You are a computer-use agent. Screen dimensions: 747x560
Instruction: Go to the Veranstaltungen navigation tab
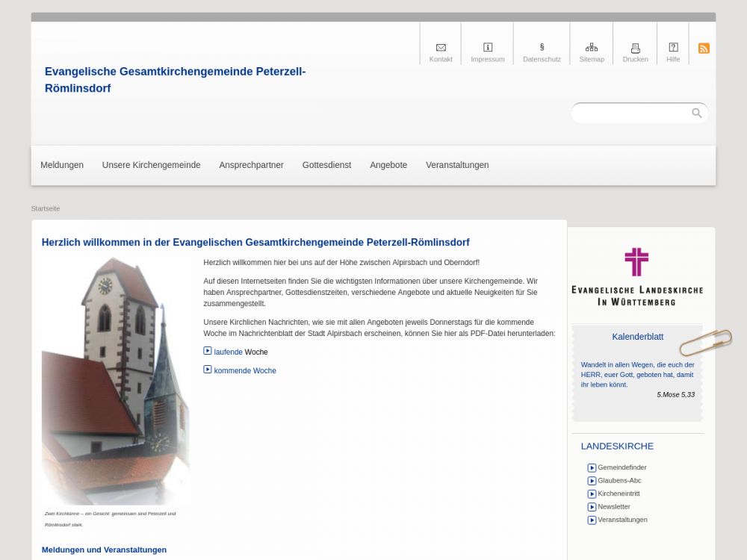pos(457,165)
